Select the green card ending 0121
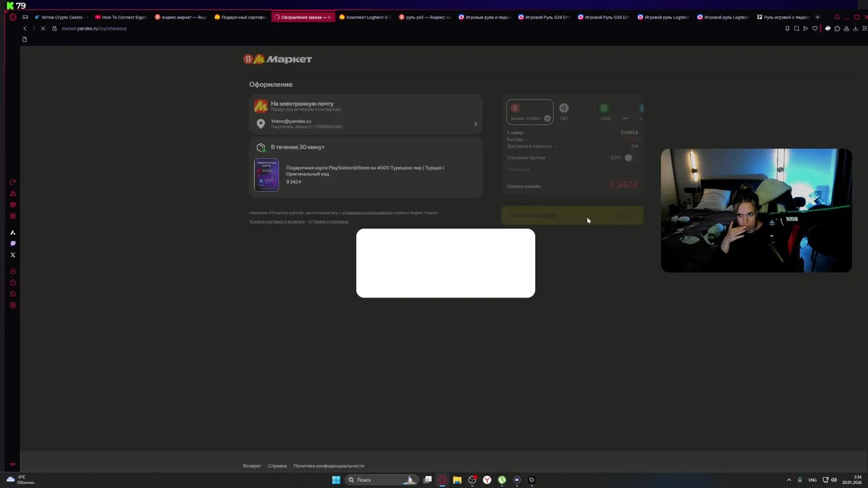The height and width of the screenshot is (488, 868). 605,112
